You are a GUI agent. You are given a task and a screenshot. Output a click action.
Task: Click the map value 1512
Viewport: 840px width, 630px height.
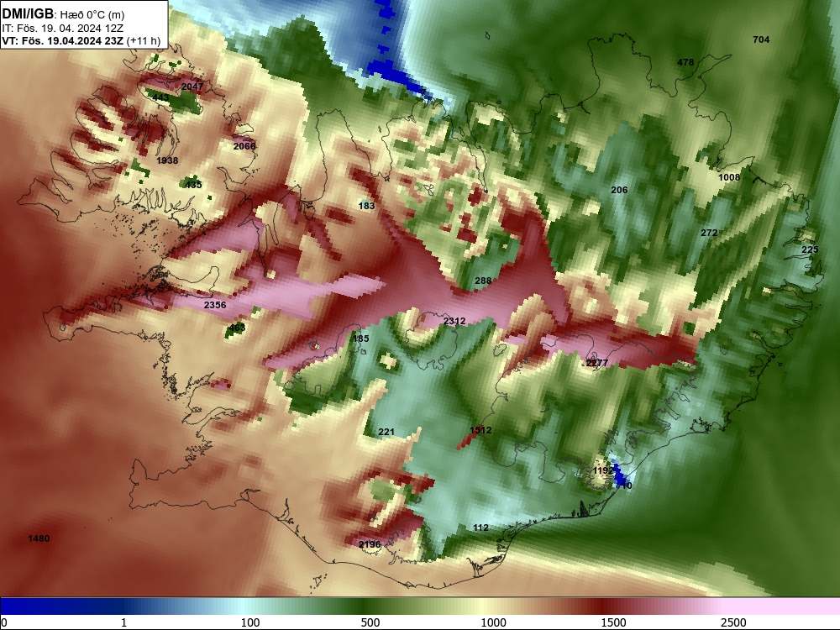tap(480, 429)
